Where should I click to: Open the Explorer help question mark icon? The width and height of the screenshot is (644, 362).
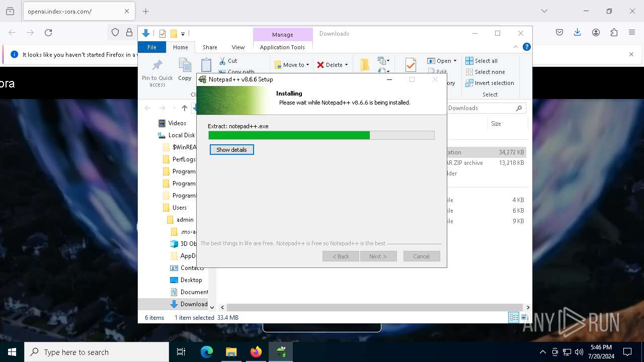pyautogui.click(x=526, y=47)
